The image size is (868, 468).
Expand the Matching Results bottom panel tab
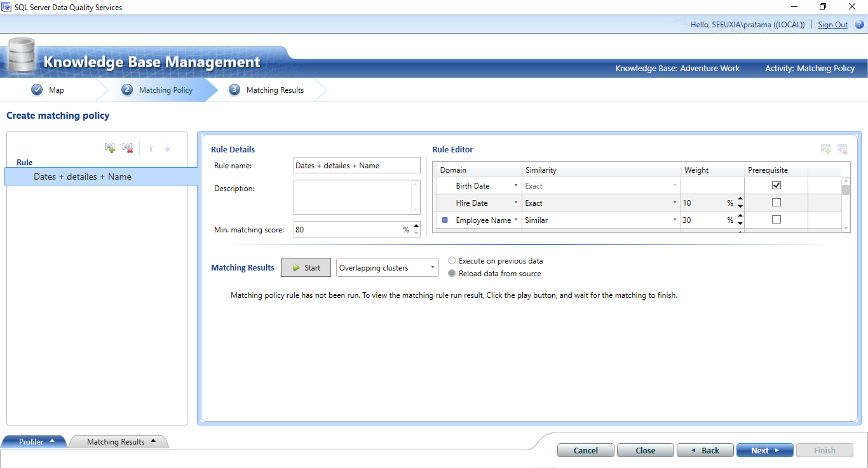119,442
